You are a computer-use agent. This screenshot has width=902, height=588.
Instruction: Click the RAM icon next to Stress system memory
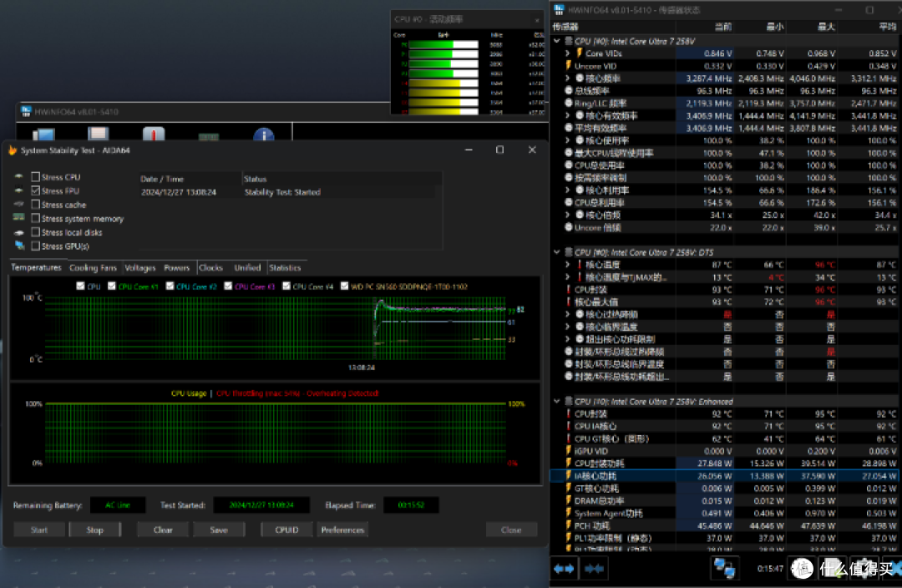(19, 217)
